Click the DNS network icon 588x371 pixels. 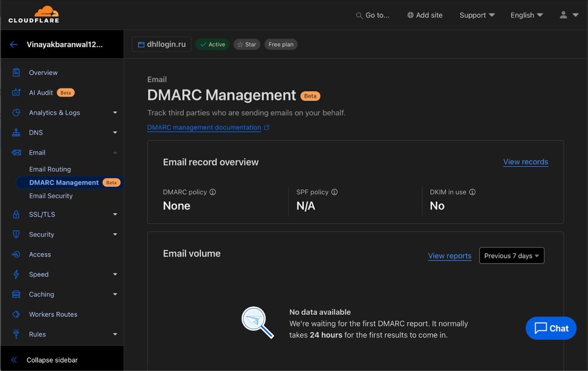pyautogui.click(x=16, y=132)
